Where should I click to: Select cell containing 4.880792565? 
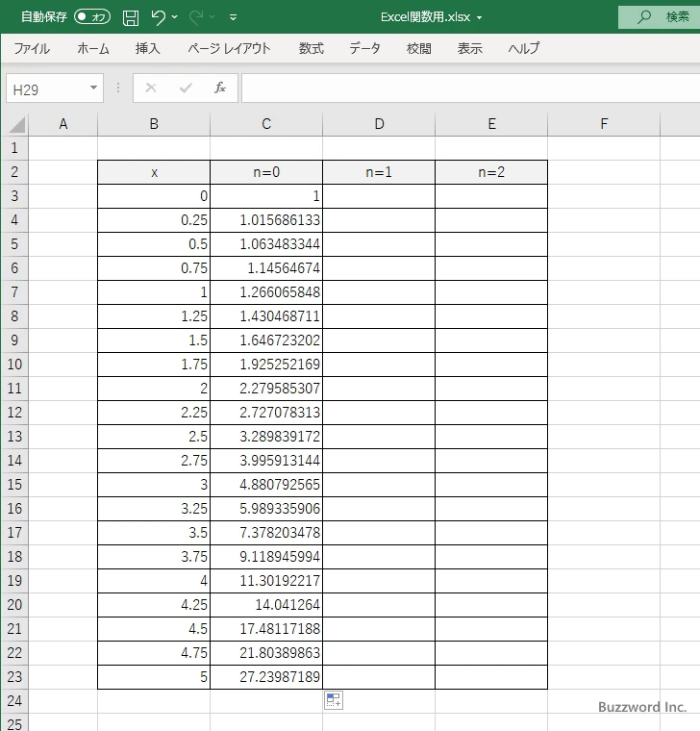click(x=266, y=485)
